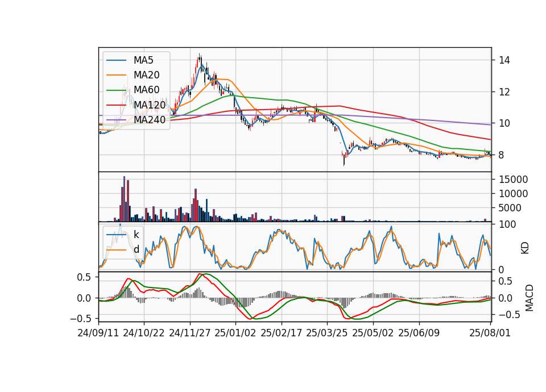546x392 pixels.
Task: Click the MA5 legend label
Action: pos(143,60)
